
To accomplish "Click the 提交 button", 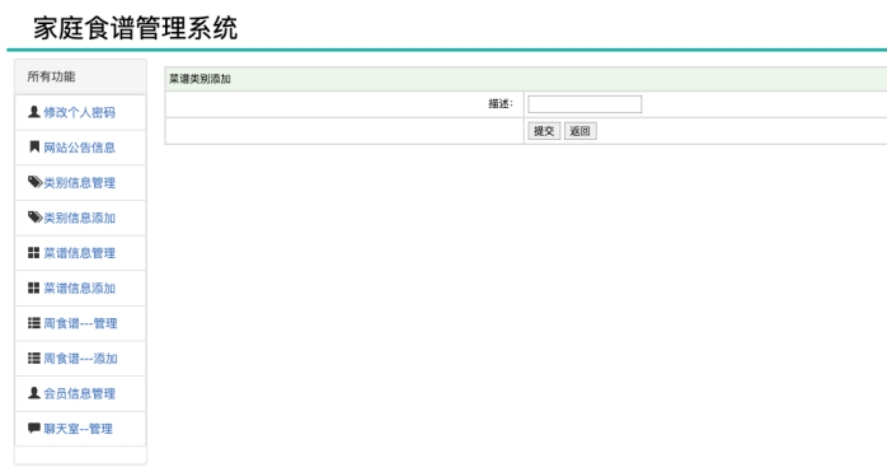I will 544,131.
